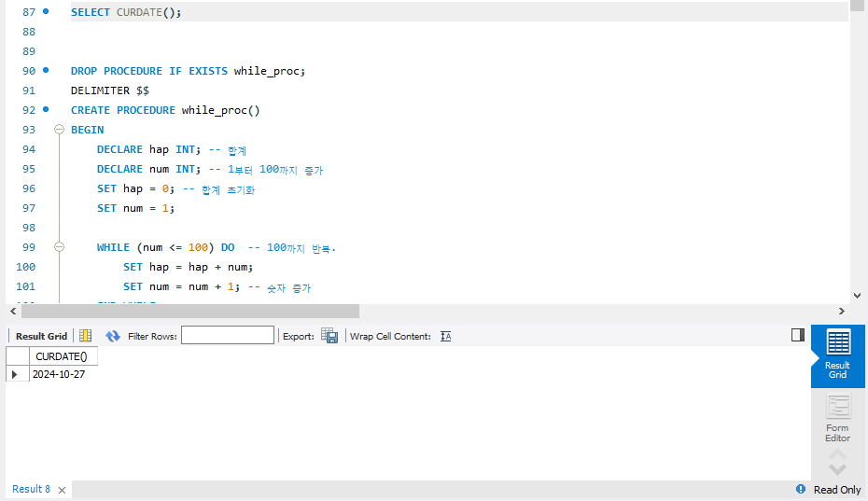Screen dimensions: 868x501
Task: Click editor horizontal scrollbar thumb
Action: coord(190,311)
